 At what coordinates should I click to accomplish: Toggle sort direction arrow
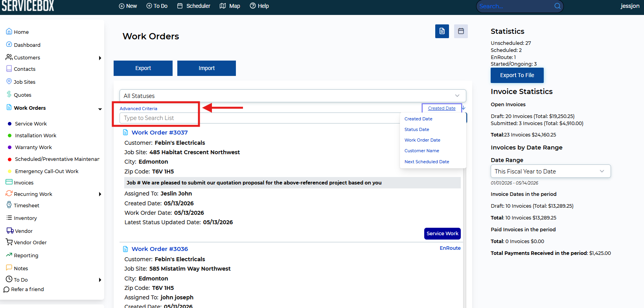(464, 108)
